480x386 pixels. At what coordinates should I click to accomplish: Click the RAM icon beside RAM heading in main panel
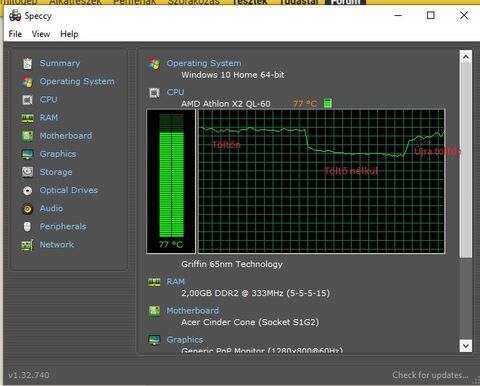tap(154, 282)
